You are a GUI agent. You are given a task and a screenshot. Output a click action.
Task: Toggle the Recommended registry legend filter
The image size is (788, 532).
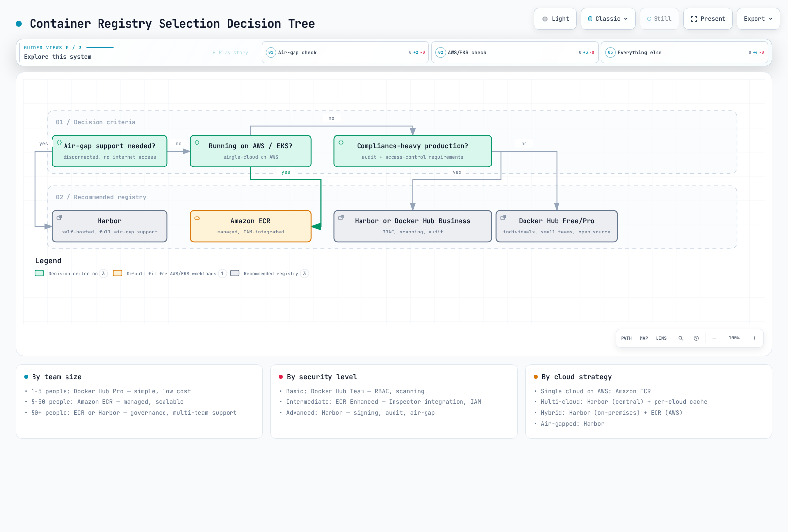[x=269, y=273]
